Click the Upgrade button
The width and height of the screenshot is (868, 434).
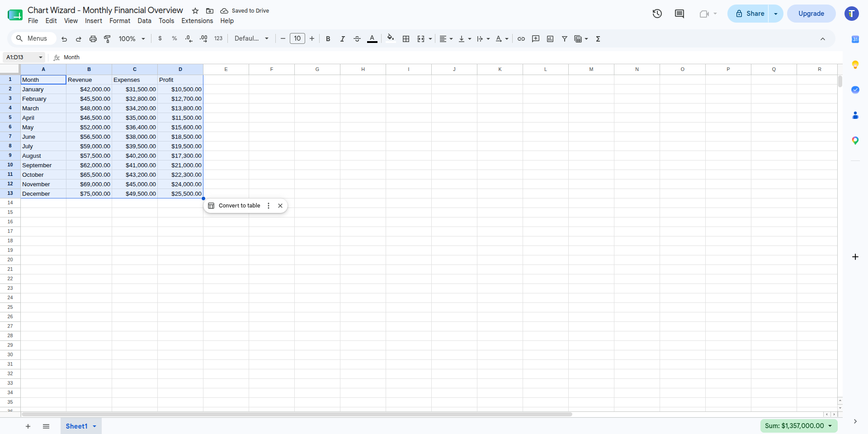pyautogui.click(x=811, y=14)
